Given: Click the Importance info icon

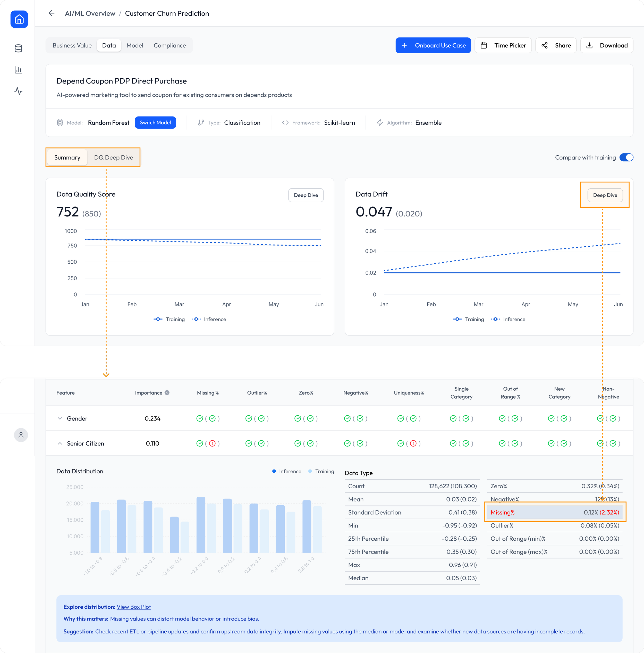Looking at the screenshot, I should (x=167, y=392).
